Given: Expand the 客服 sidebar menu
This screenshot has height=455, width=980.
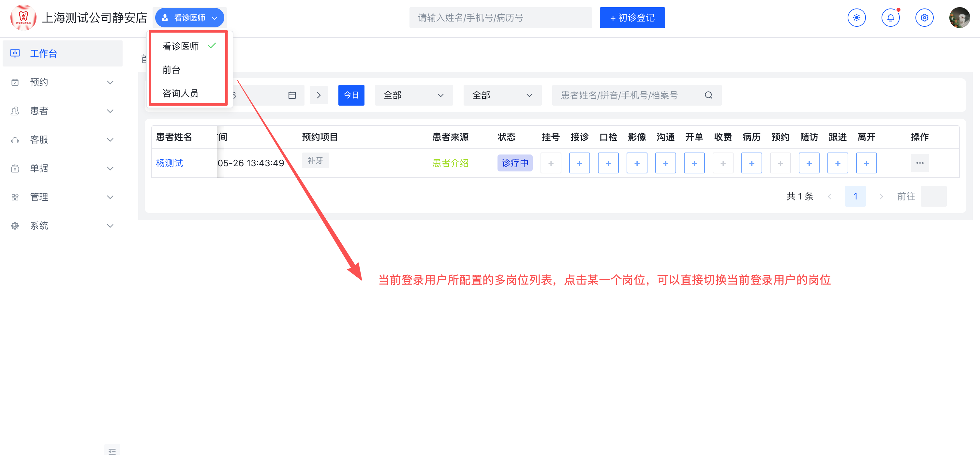Looking at the screenshot, I should [110, 139].
